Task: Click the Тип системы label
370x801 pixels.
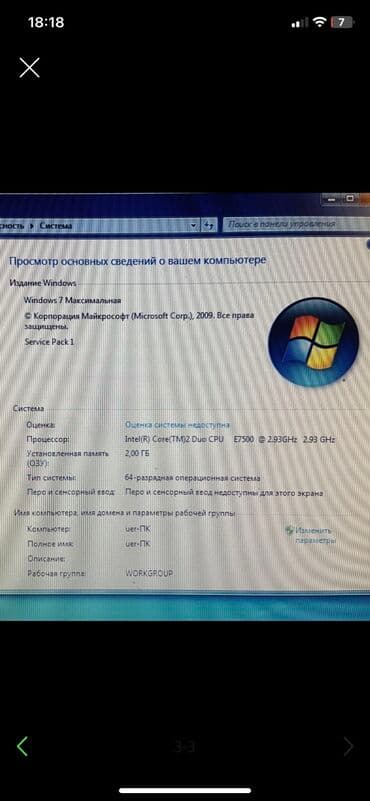Action: (51, 478)
